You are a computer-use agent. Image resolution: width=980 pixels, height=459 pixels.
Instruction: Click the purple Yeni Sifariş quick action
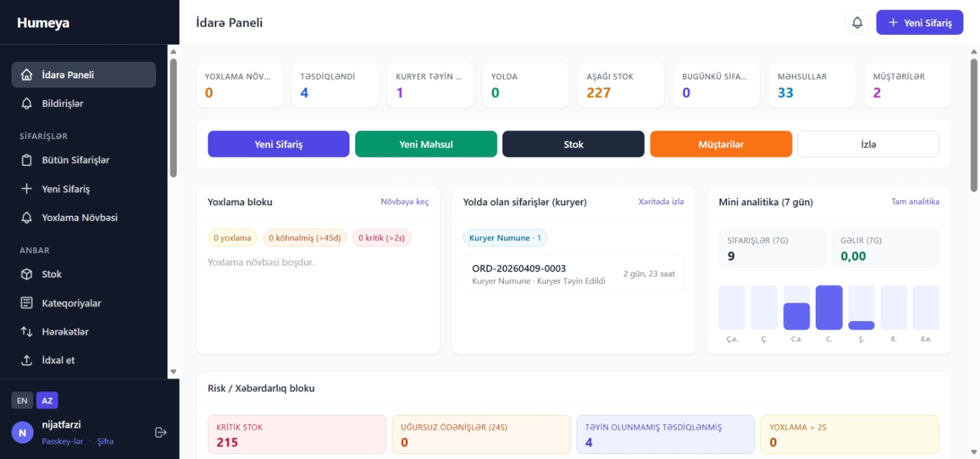tap(279, 144)
